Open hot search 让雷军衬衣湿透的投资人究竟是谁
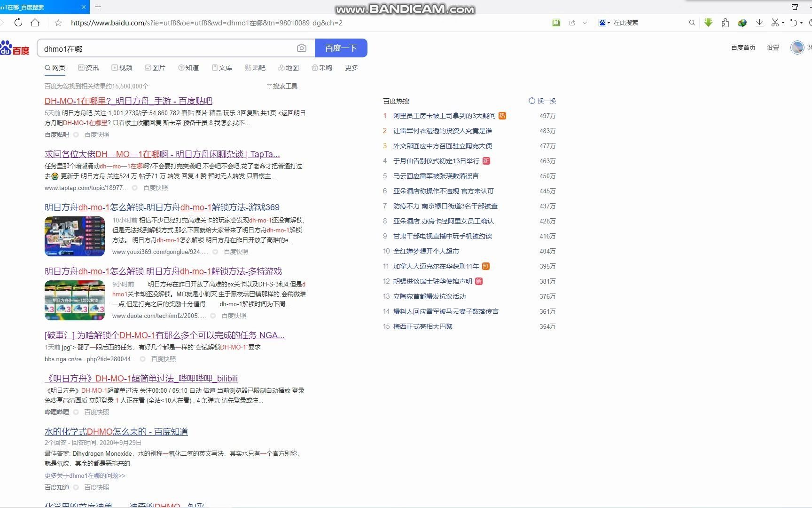Viewport: 812px width, 508px height. tap(443, 131)
